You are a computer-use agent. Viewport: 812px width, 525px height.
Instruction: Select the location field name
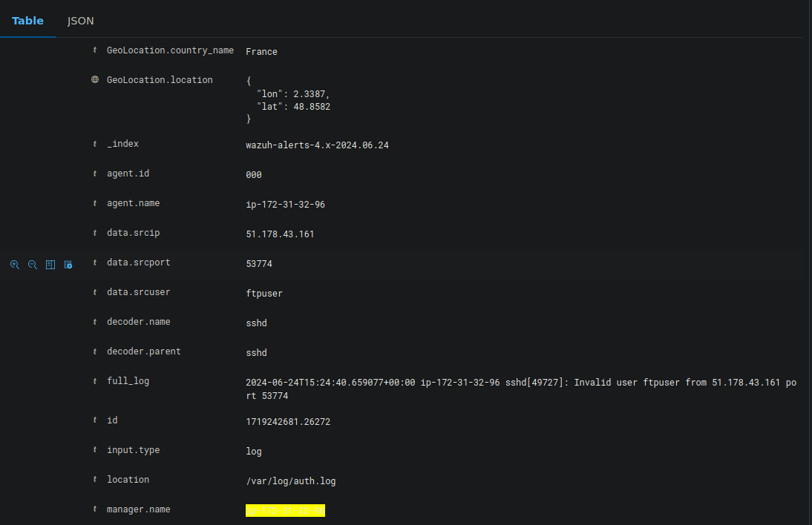[128, 480]
